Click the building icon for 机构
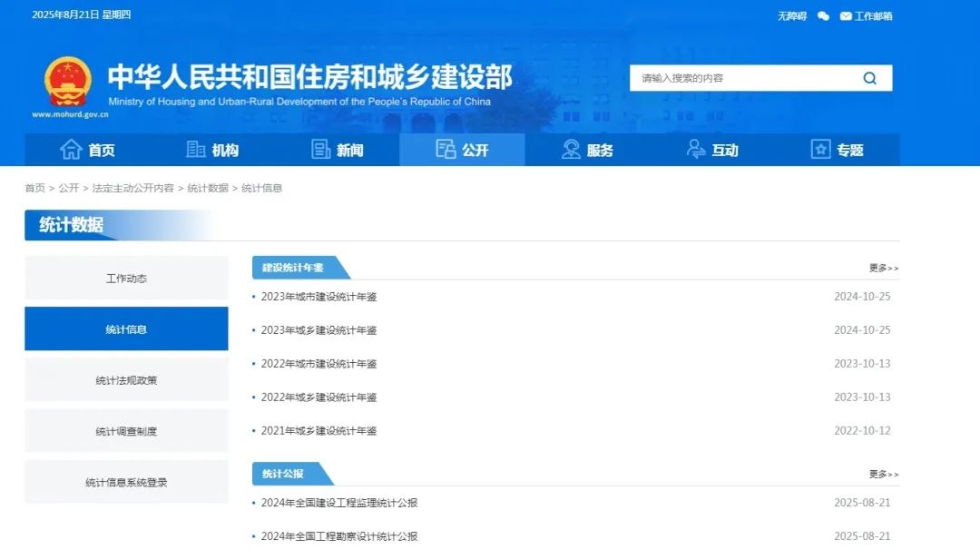This screenshot has width=980, height=559. click(196, 150)
